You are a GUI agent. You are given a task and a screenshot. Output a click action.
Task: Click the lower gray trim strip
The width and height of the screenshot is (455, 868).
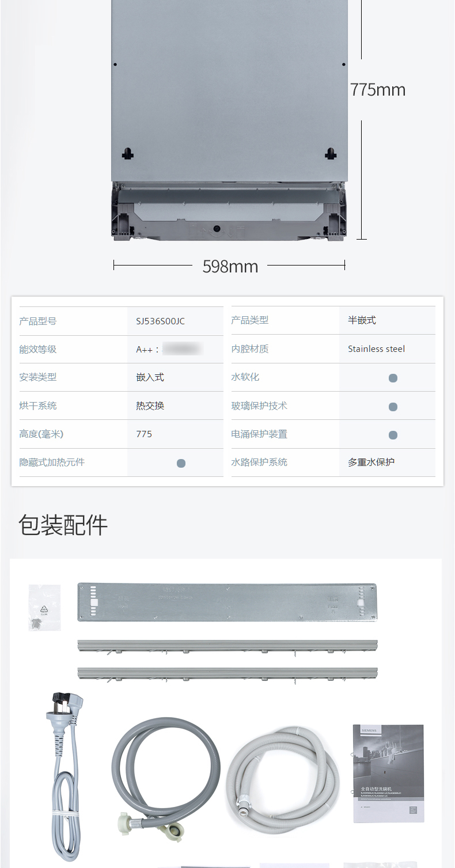tap(227, 673)
